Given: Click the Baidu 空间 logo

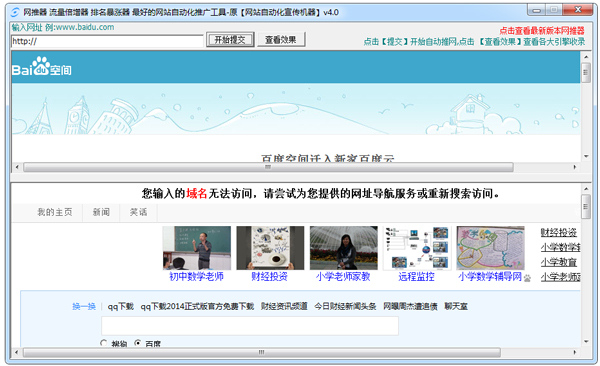Looking at the screenshot, I should tap(42, 67).
